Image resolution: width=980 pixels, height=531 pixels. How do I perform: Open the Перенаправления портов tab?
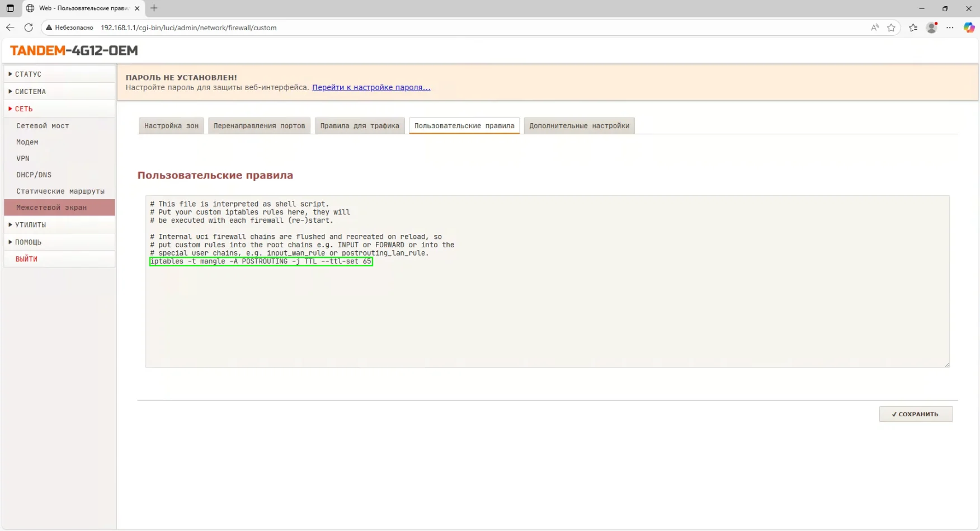pyautogui.click(x=259, y=126)
